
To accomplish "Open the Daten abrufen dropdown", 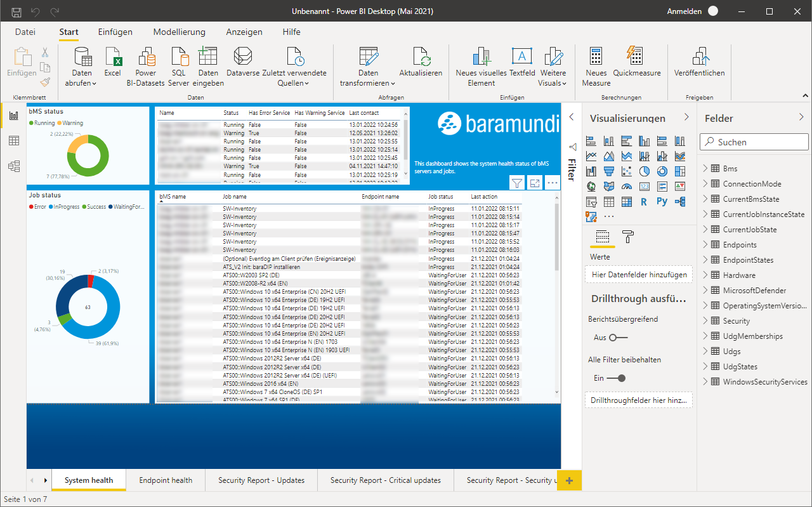I will point(81,82).
